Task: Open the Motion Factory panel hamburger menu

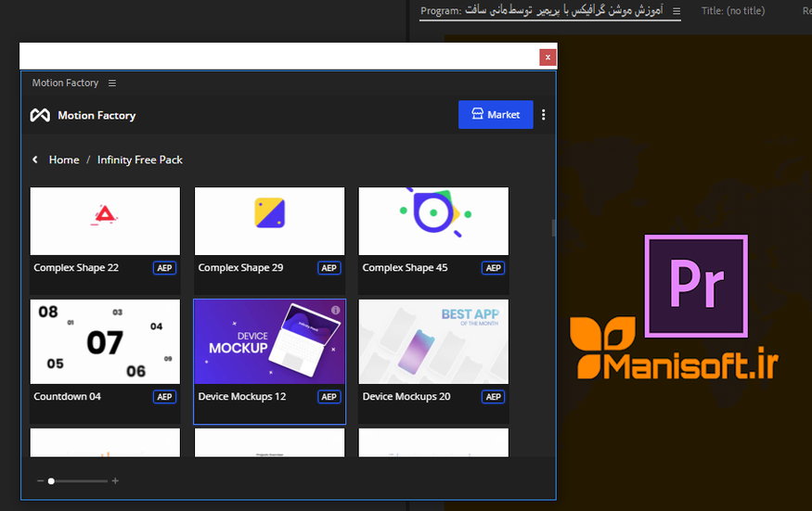Action: [x=112, y=83]
